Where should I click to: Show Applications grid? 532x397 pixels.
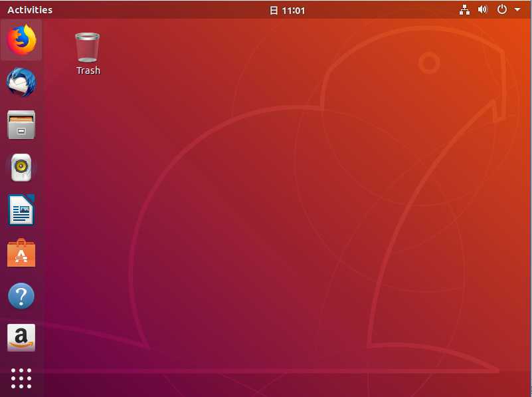[x=21, y=378]
